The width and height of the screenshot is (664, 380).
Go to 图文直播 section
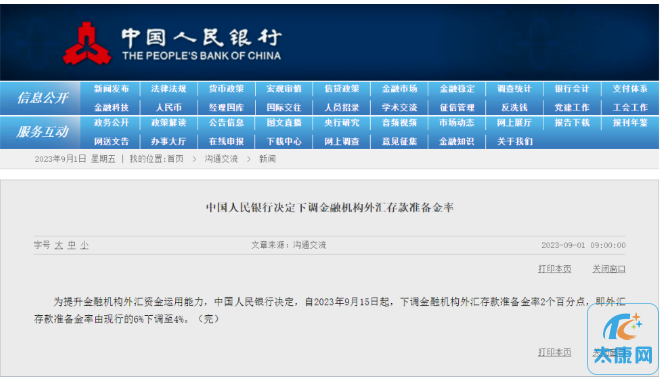[x=284, y=123]
